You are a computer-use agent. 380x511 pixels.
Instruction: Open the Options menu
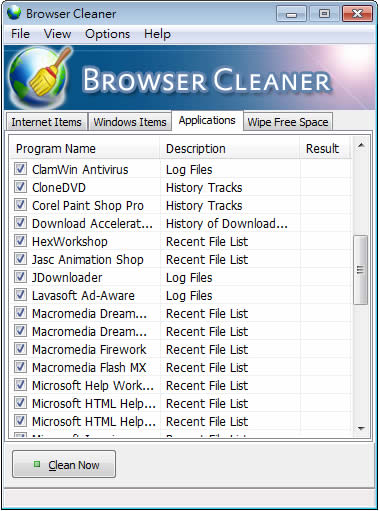pyautogui.click(x=107, y=34)
